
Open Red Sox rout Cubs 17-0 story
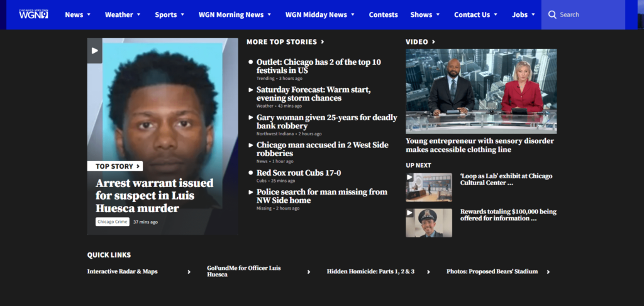point(299,173)
